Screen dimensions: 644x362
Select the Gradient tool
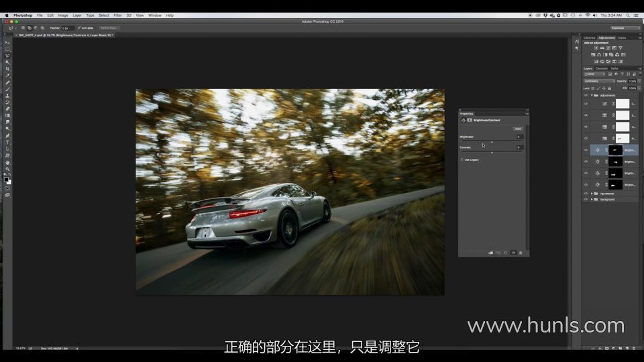(7, 116)
